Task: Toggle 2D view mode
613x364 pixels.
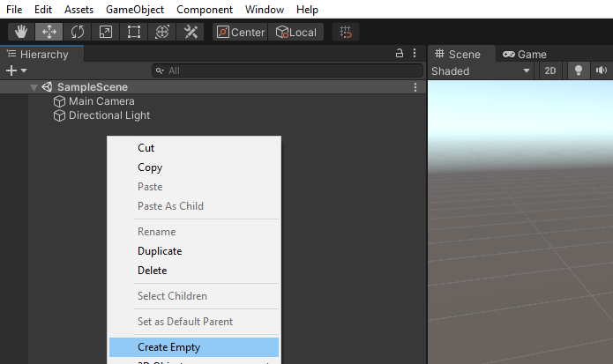Action: (x=550, y=71)
